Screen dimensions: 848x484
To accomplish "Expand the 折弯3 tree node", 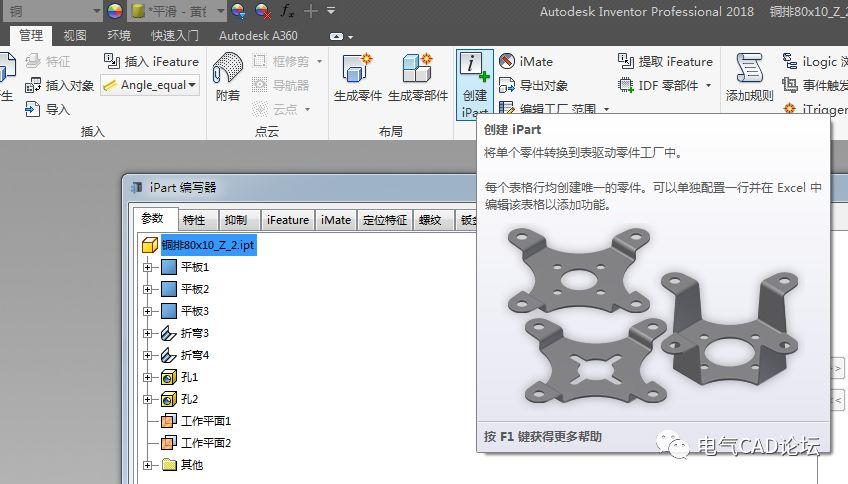I will click(147, 334).
